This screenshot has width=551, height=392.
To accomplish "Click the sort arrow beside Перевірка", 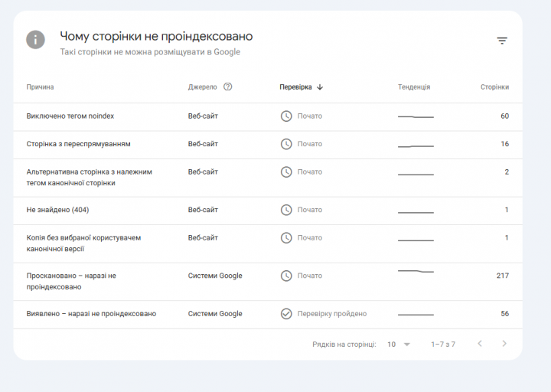I will (x=320, y=87).
